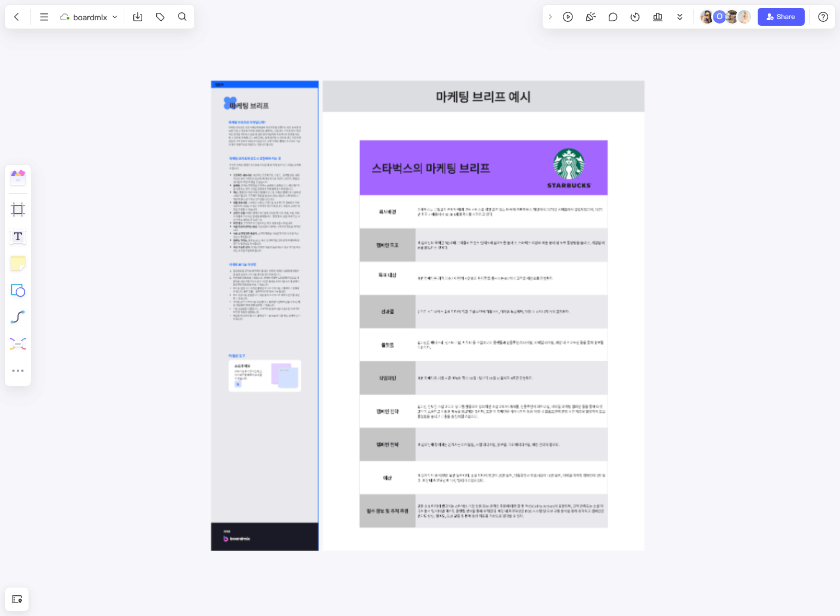Select the Frame tool
The height and width of the screenshot is (616, 840).
pos(18,209)
